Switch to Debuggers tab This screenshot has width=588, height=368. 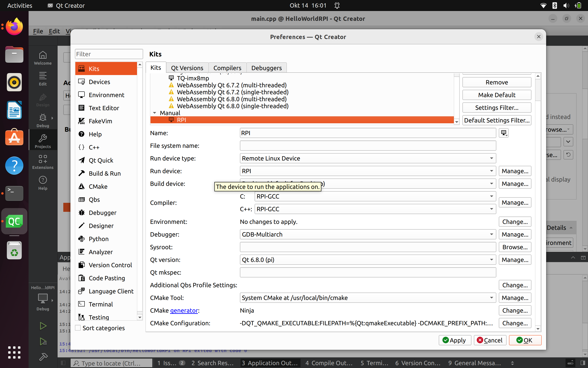(x=267, y=68)
